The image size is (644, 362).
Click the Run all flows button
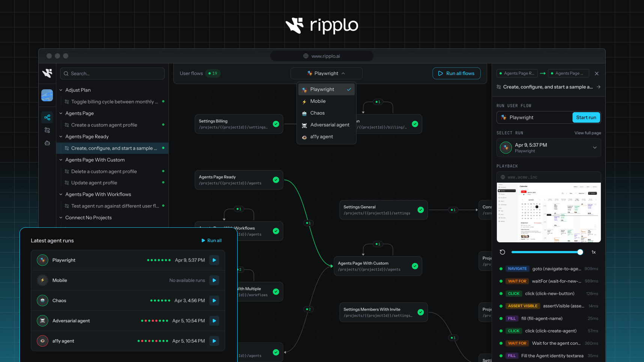point(456,74)
